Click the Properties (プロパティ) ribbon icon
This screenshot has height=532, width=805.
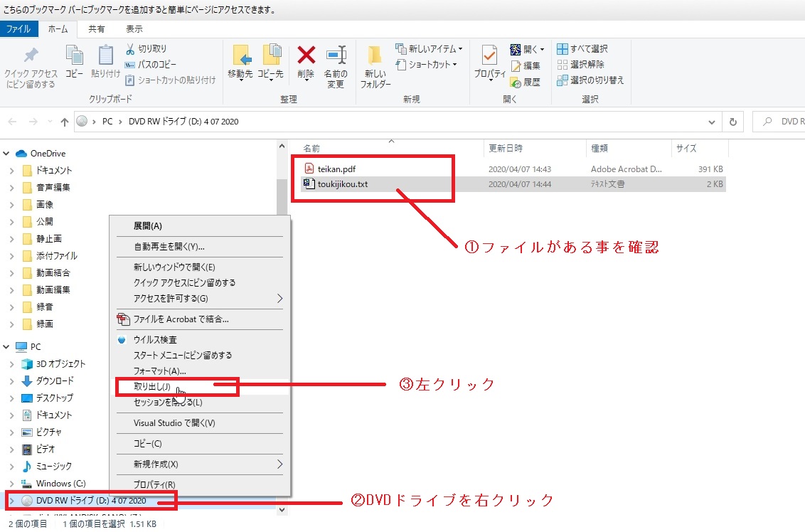point(489,57)
